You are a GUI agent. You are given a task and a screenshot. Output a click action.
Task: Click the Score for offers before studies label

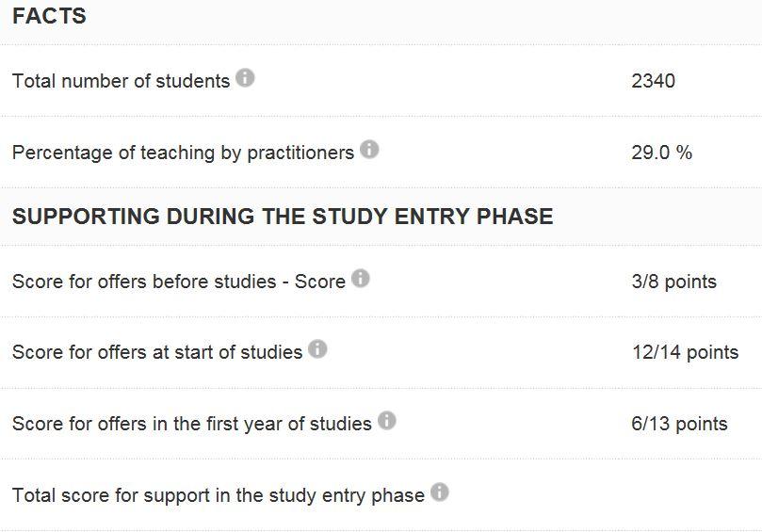click(178, 282)
